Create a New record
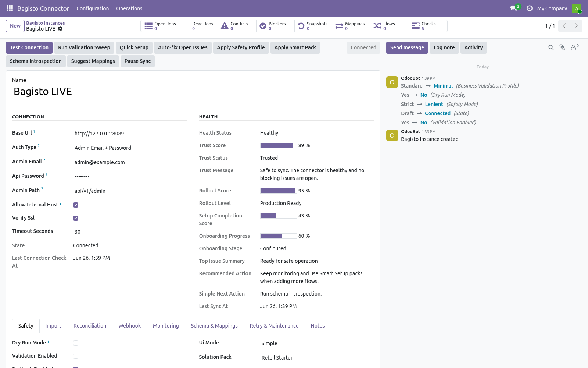 click(15, 26)
